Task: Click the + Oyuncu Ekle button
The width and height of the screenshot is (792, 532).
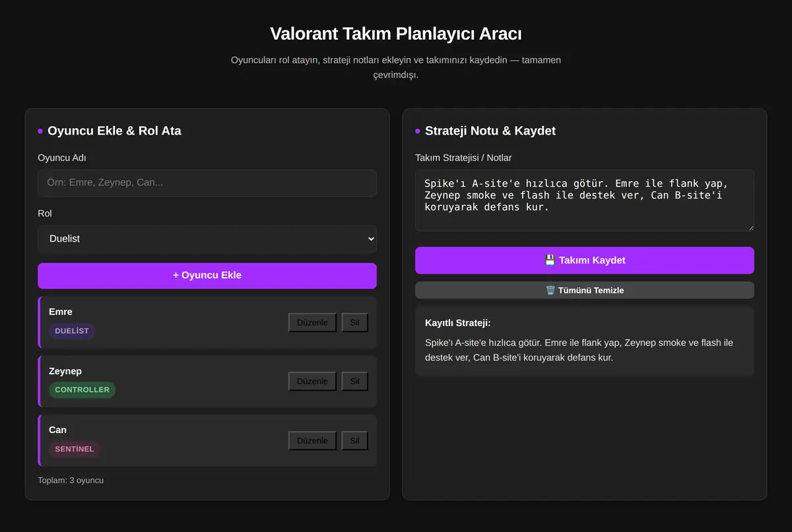Action: (x=207, y=275)
